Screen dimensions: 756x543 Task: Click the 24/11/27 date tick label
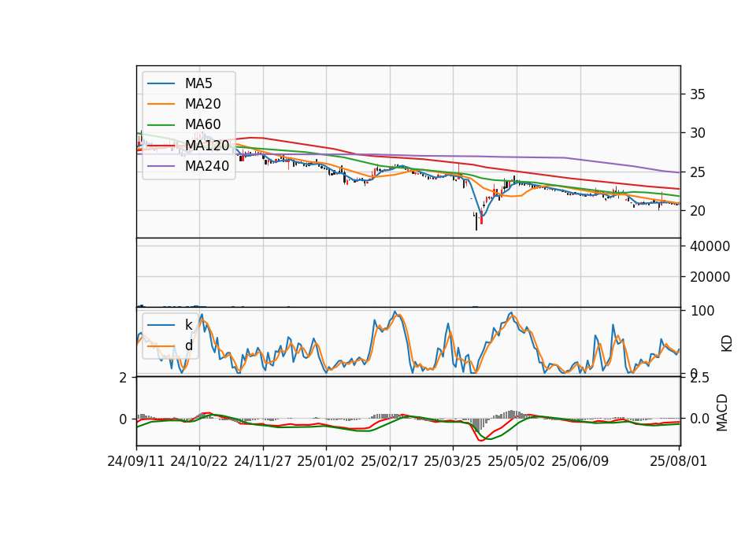(263, 461)
